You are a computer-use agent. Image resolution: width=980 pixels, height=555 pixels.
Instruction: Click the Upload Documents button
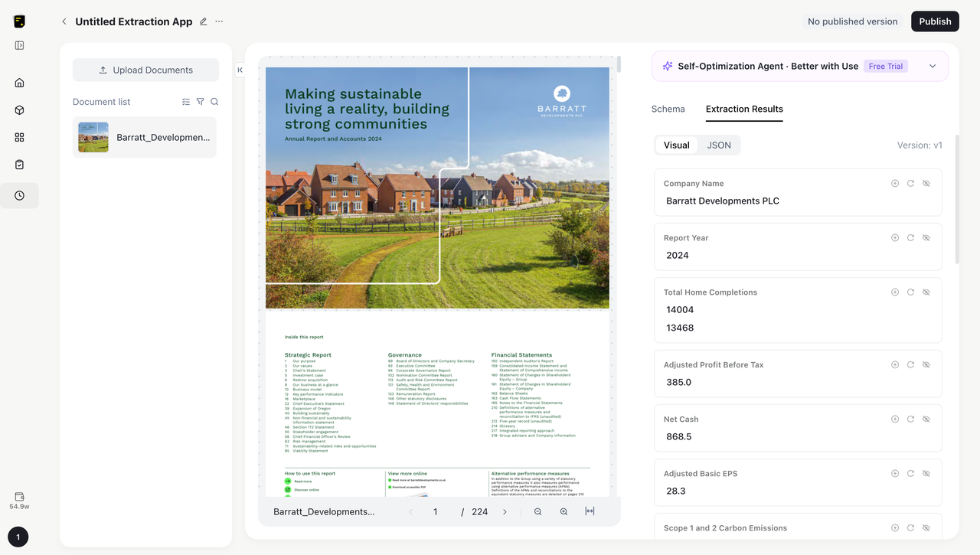coord(145,70)
